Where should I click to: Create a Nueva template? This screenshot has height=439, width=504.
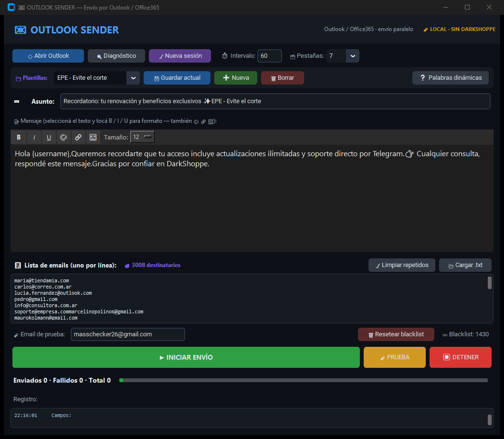point(236,78)
